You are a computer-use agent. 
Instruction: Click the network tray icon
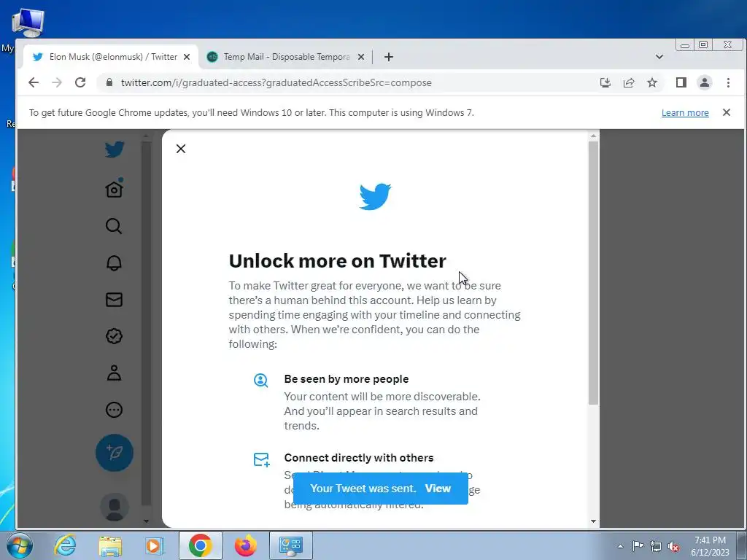pyautogui.click(x=656, y=546)
